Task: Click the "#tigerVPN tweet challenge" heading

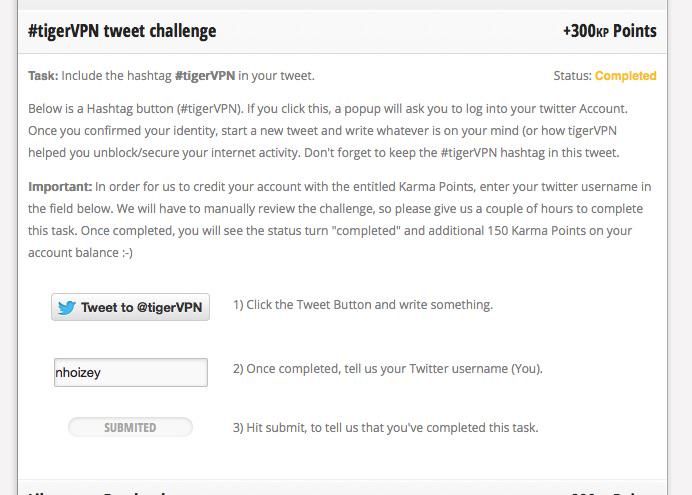Action: (x=122, y=31)
